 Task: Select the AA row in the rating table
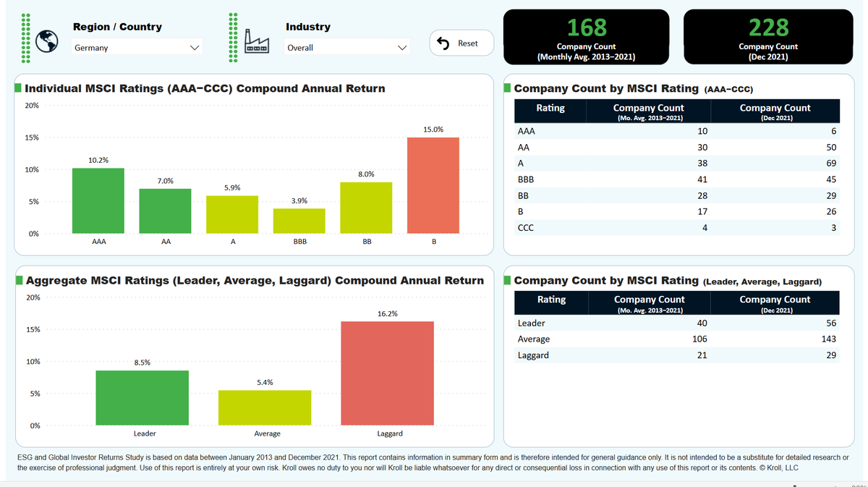tap(677, 148)
